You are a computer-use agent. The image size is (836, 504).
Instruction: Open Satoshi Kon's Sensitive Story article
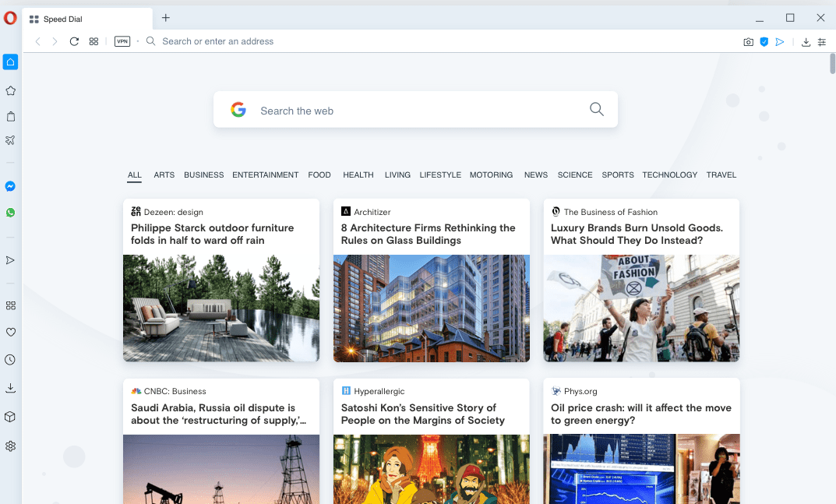click(423, 414)
